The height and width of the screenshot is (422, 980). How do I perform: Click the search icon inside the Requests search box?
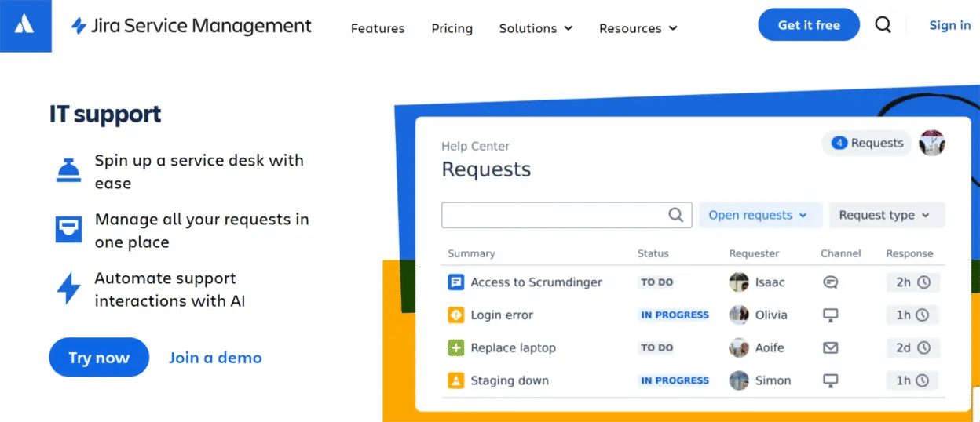pos(675,215)
